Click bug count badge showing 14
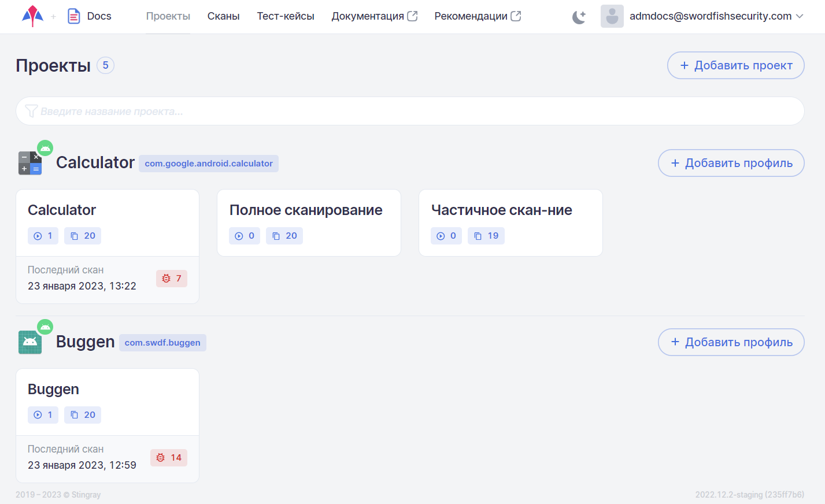Image resolution: width=825 pixels, height=504 pixels. pyautogui.click(x=169, y=458)
